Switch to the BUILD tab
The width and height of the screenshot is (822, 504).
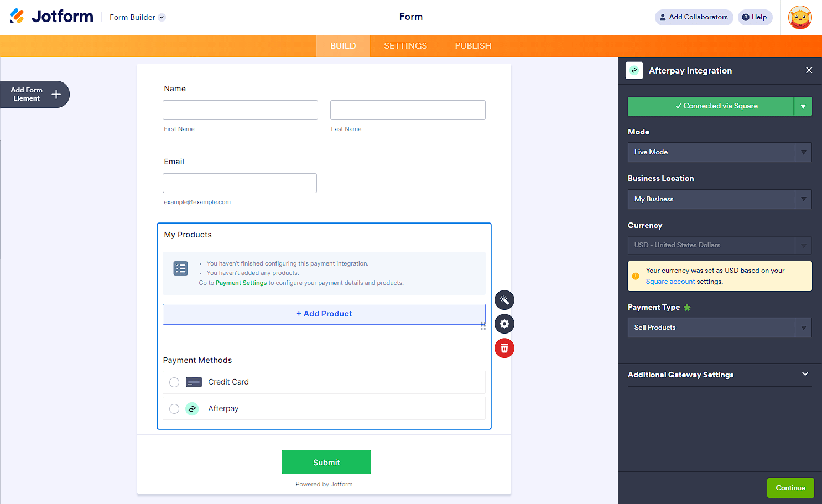pos(343,46)
